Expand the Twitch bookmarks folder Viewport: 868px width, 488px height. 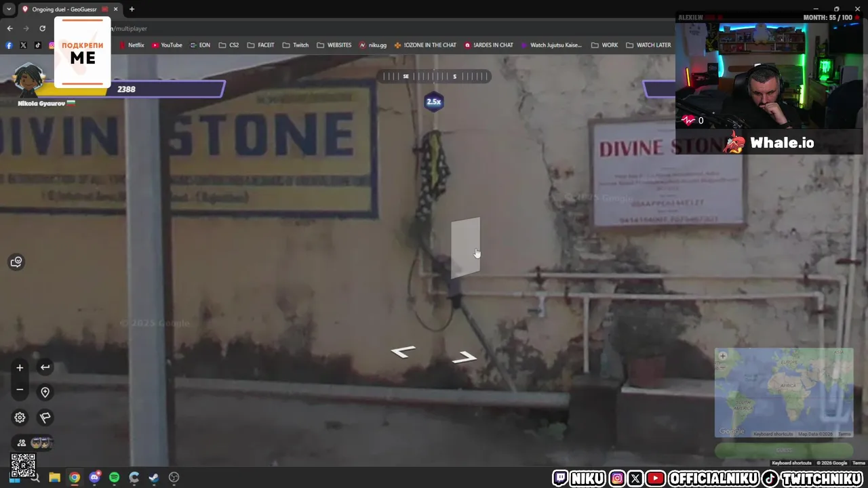pos(296,45)
